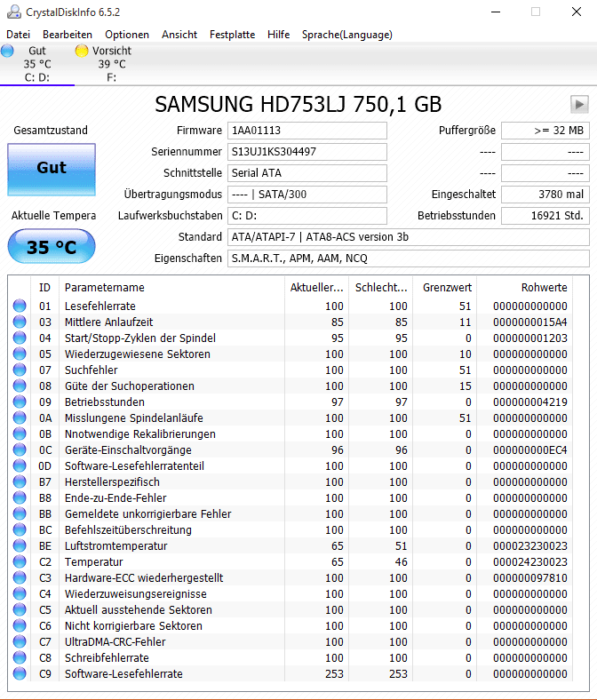Image resolution: width=597 pixels, height=700 pixels.
Task: Go to next disk with arrow button
Action: [579, 105]
